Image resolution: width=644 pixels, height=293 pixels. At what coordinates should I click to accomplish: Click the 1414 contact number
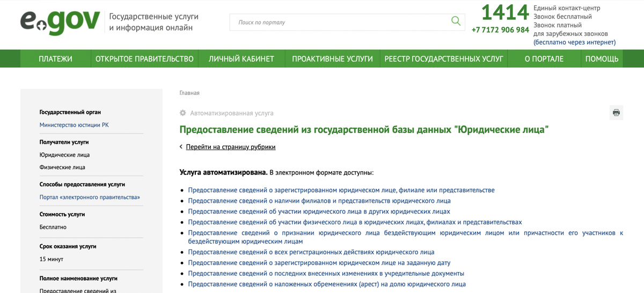click(505, 13)
